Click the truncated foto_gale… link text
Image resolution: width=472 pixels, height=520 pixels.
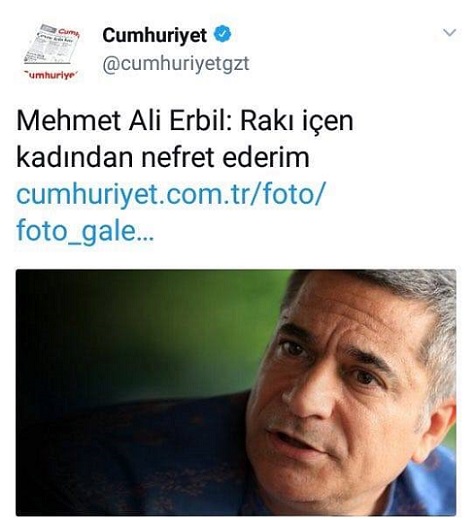(85, 231)
